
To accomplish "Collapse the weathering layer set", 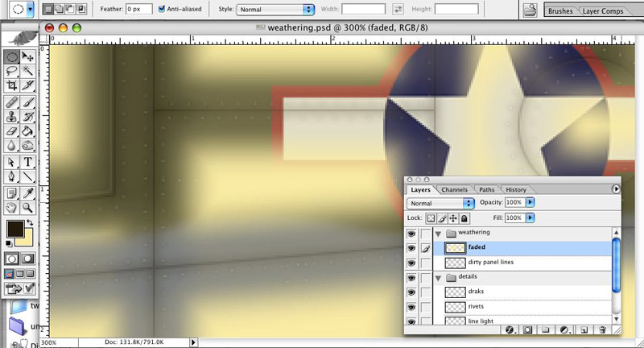I will click(438, 234).
